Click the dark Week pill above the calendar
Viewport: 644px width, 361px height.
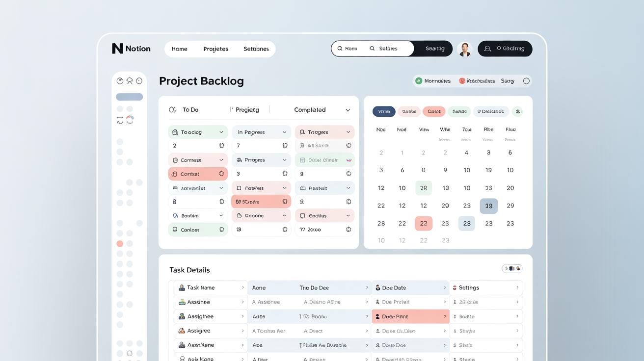[x=383, y=111]
